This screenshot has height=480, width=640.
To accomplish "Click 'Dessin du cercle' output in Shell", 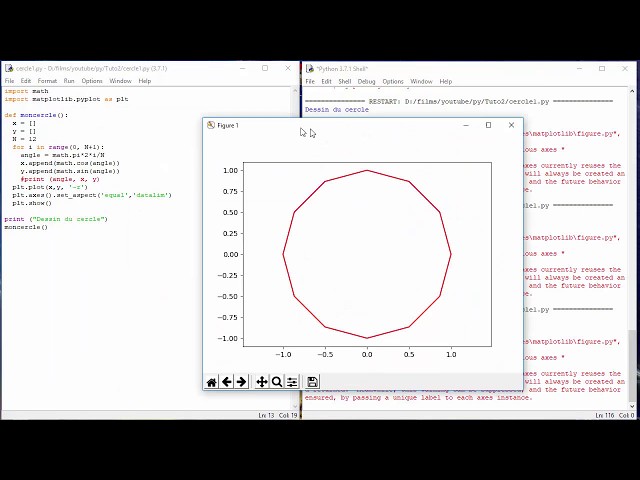I will point(337,109).
